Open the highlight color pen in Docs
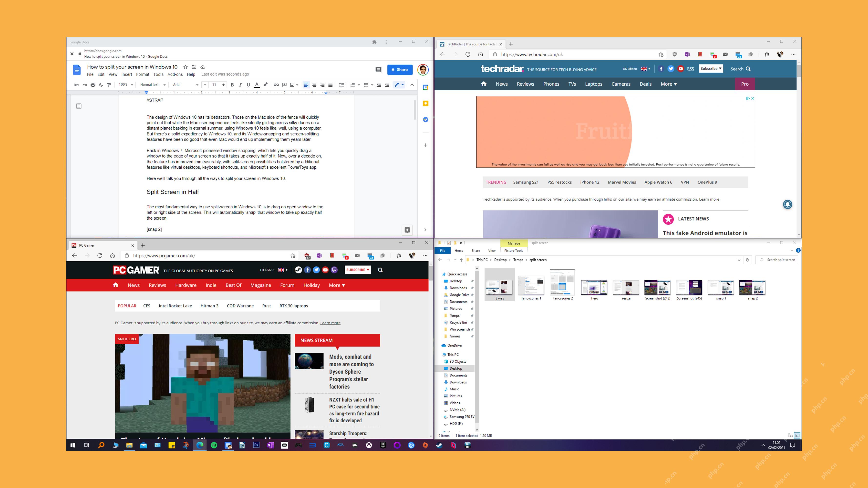Screen dimensions: 868x488 (x=266, y=85)
